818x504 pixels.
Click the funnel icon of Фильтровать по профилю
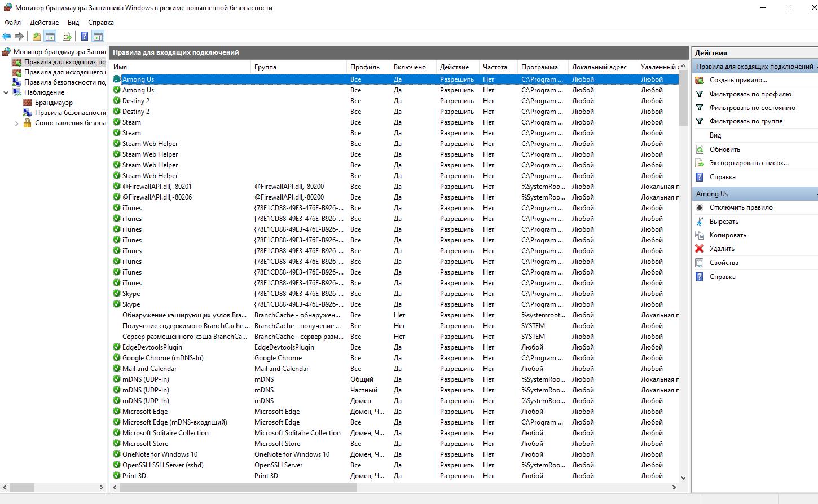pos(700,94)
